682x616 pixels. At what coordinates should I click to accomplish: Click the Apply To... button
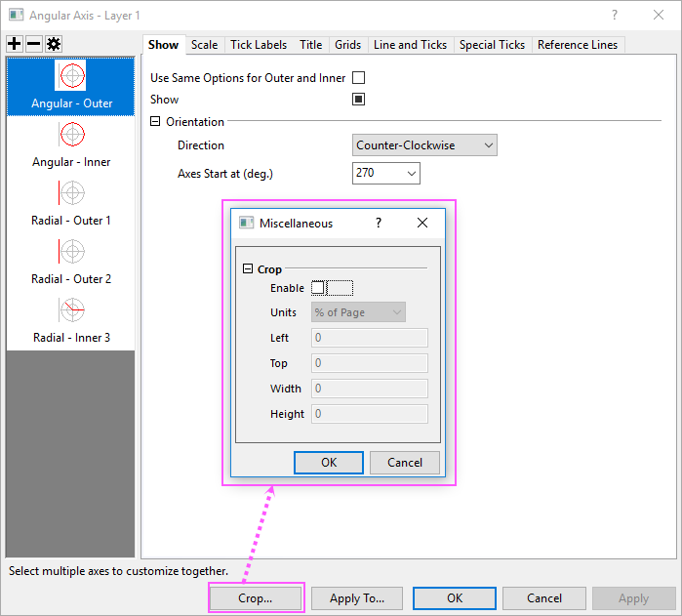[357, 598]
